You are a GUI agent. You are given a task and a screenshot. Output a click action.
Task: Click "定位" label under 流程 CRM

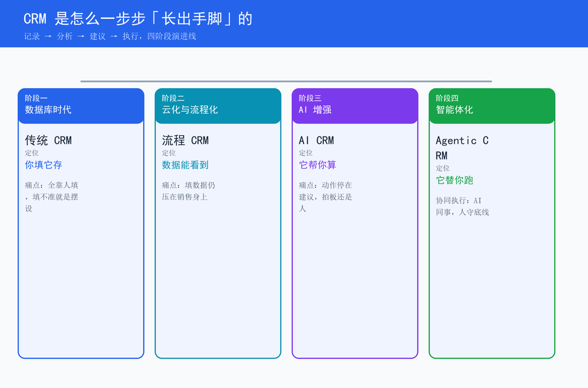168,153
